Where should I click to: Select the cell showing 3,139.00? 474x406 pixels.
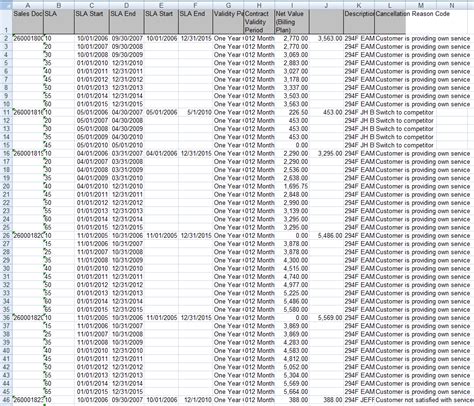[292, 211]
